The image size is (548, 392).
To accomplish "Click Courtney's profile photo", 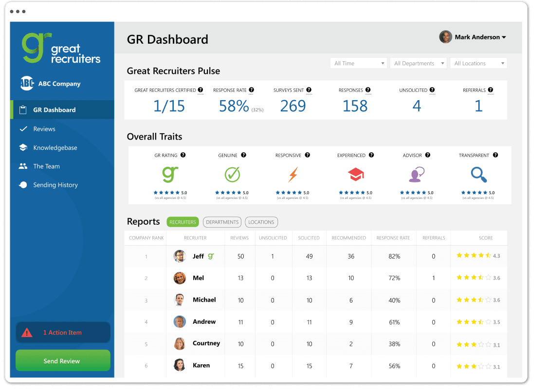I will point(180,344).
